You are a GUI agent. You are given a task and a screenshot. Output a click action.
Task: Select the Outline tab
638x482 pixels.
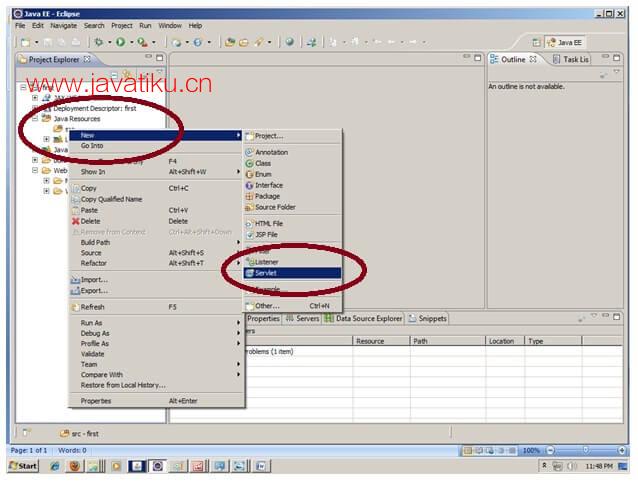[x=513, y=59]
